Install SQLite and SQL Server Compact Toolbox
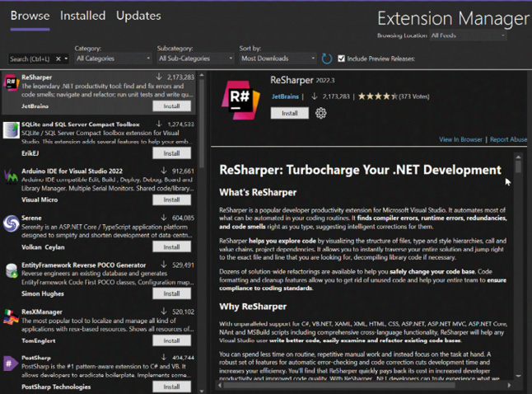Screen dimensions: 532x394 [x=171, y=153]
